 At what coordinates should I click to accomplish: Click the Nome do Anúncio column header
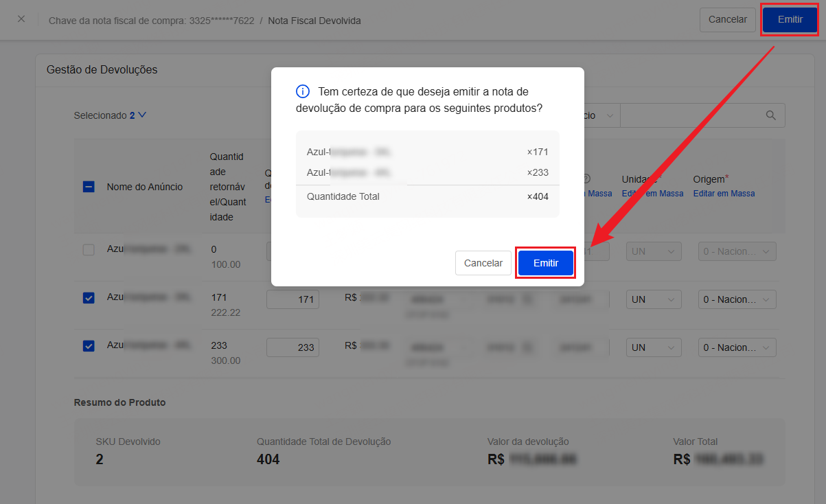pyautogui.click(x=145, y=187)
